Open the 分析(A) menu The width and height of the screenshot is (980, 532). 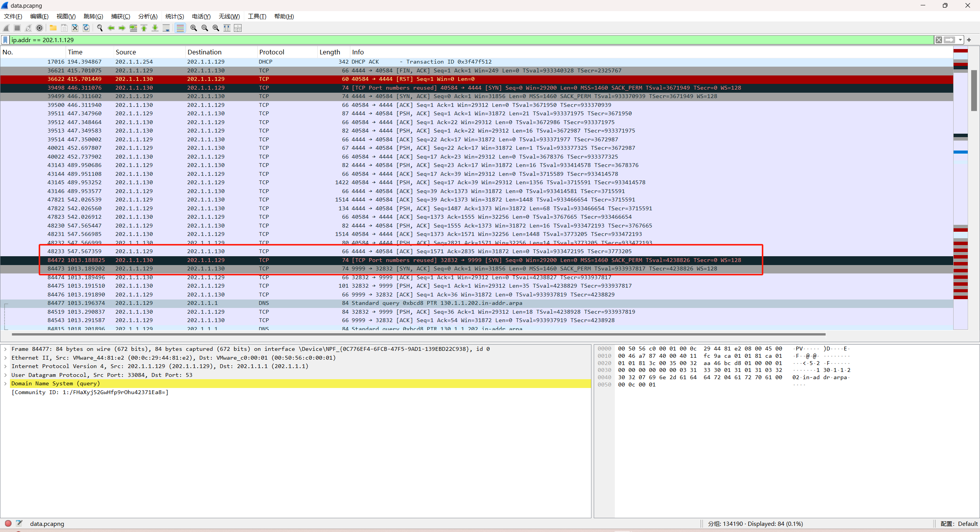pyautogui.click(x=148, y=16)
